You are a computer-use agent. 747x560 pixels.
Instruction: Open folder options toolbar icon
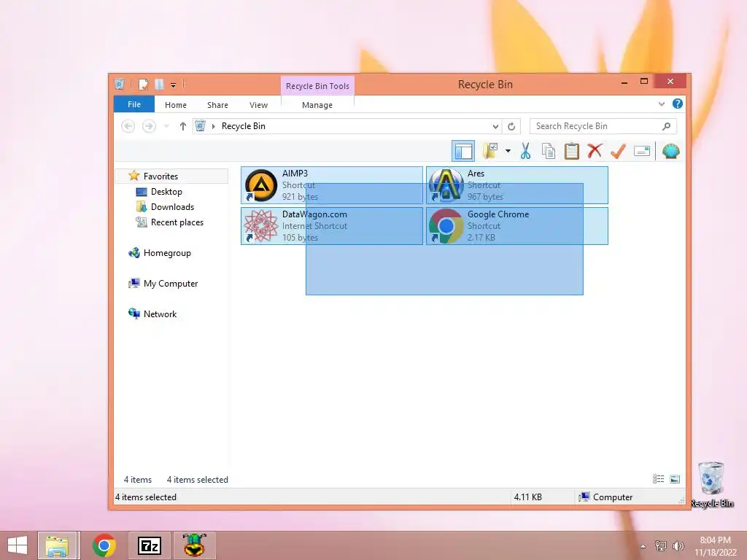[490, 151]
